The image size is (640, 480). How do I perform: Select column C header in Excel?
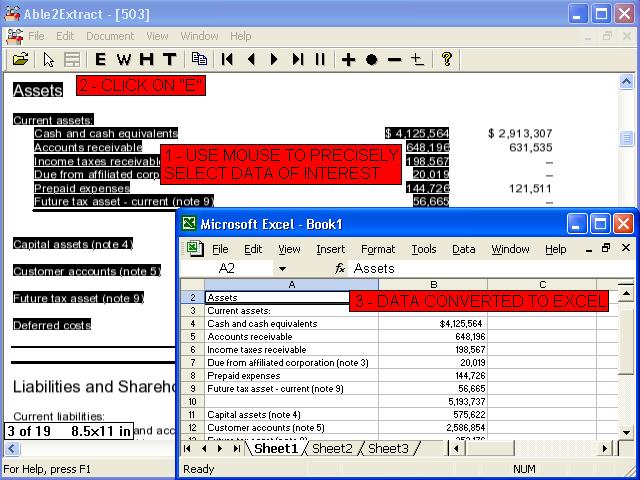point(542,284)
